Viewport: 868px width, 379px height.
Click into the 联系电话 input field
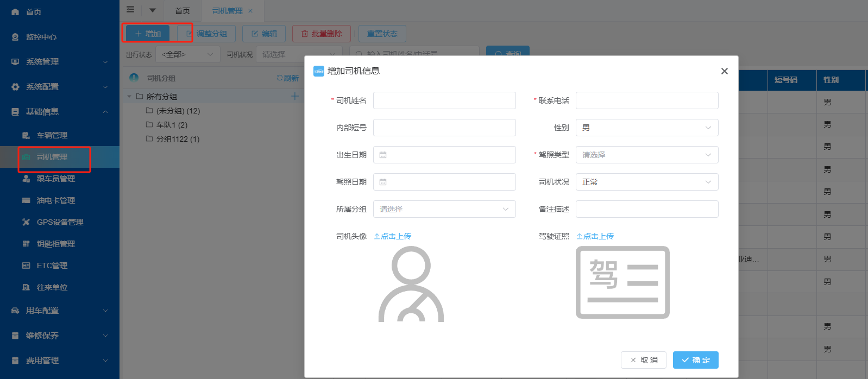646,100
